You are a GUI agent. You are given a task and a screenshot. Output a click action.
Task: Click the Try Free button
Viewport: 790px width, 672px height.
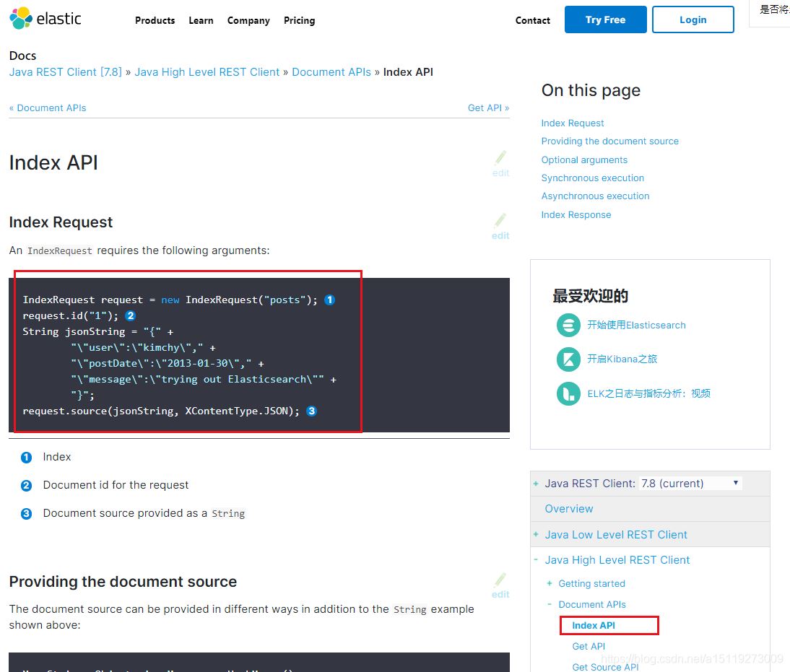pos(606,19)
